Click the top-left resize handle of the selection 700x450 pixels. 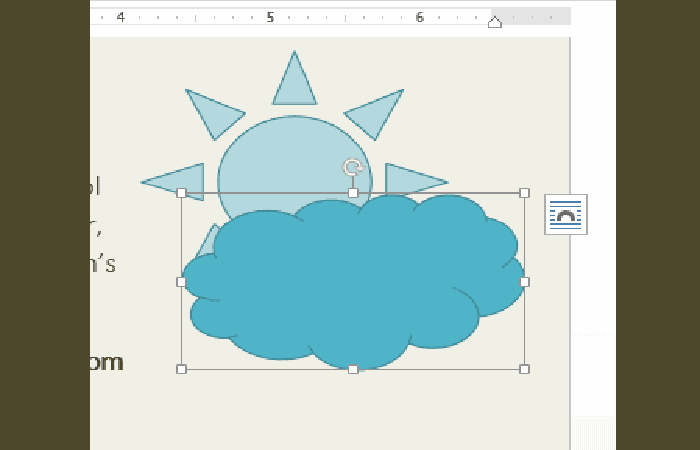(x=181, y=193)
